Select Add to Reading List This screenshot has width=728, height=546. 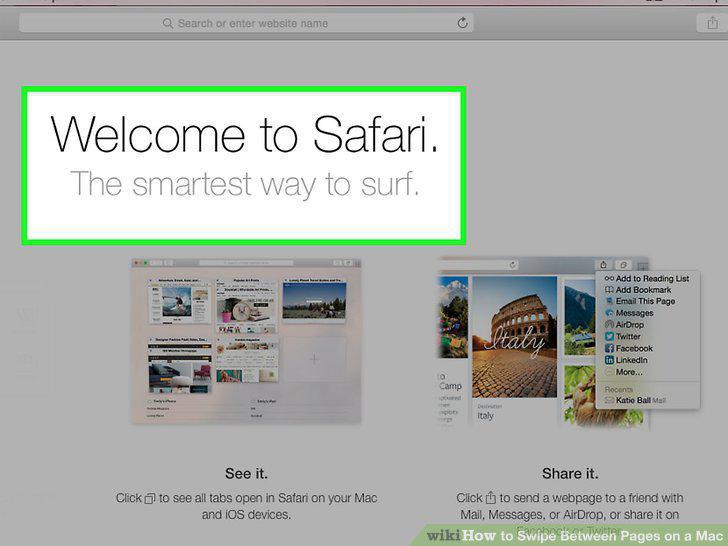point(647,279)
